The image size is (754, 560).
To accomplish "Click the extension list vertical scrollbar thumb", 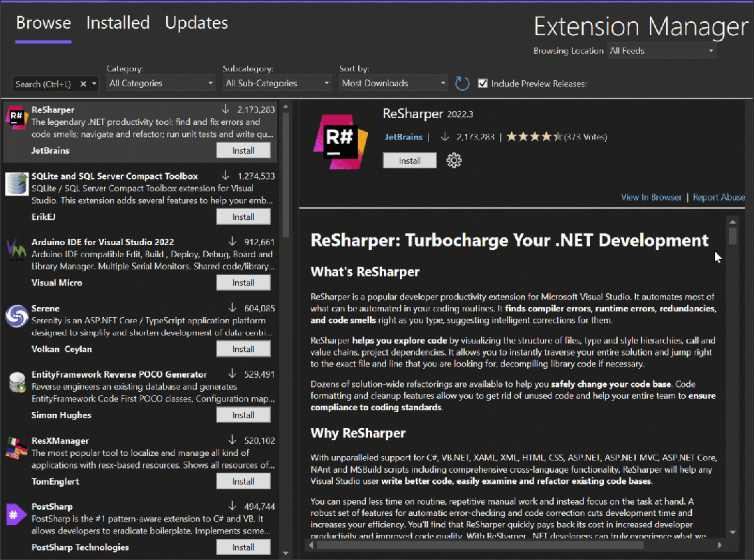I will pyautogui.click(x=286, y=175).
